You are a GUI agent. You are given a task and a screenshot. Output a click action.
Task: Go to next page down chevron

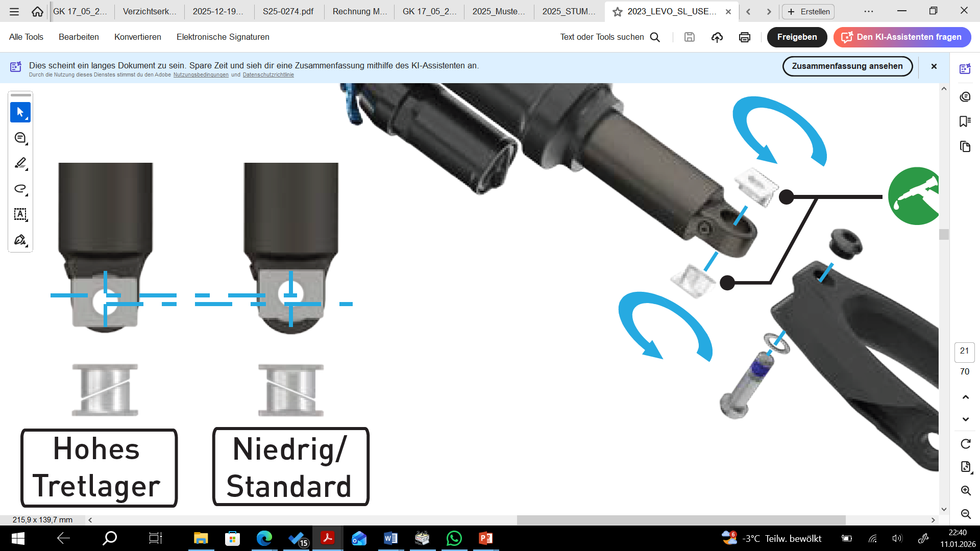click(965, 419)
